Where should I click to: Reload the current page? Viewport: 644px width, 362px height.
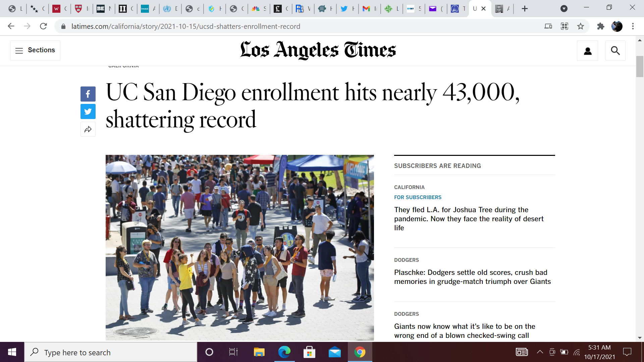43,26
